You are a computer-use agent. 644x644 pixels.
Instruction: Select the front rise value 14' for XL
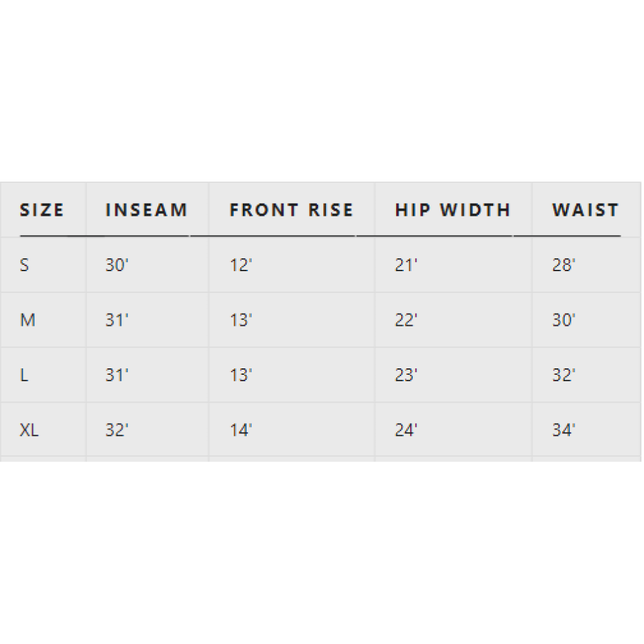click(240, 430)
